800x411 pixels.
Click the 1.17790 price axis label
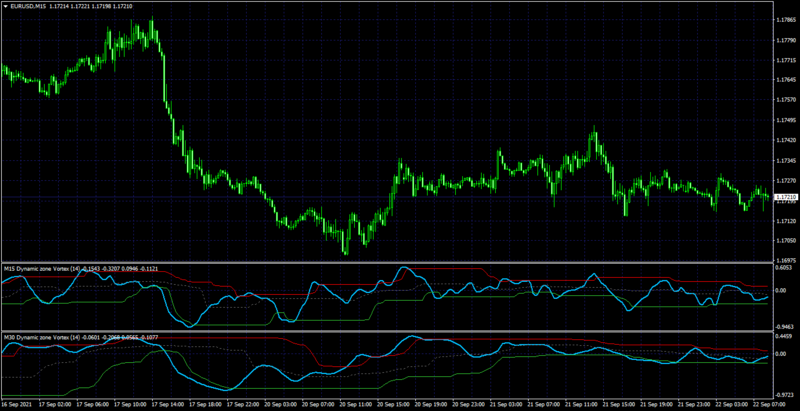[x=785, y=40]
